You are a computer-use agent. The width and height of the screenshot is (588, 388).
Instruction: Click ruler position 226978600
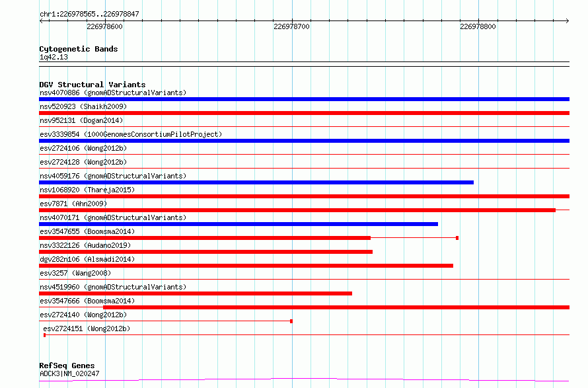coord(104,26)
